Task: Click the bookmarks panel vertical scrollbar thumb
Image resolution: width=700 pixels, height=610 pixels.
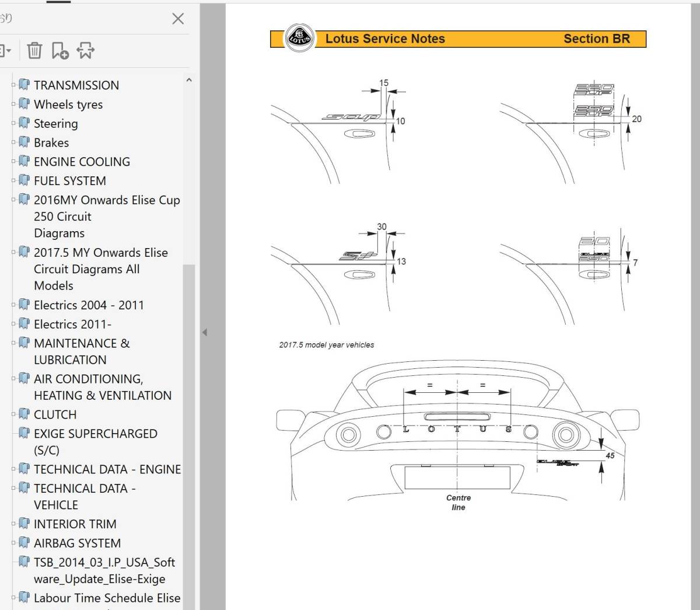Action: click(x=188, y=437)
